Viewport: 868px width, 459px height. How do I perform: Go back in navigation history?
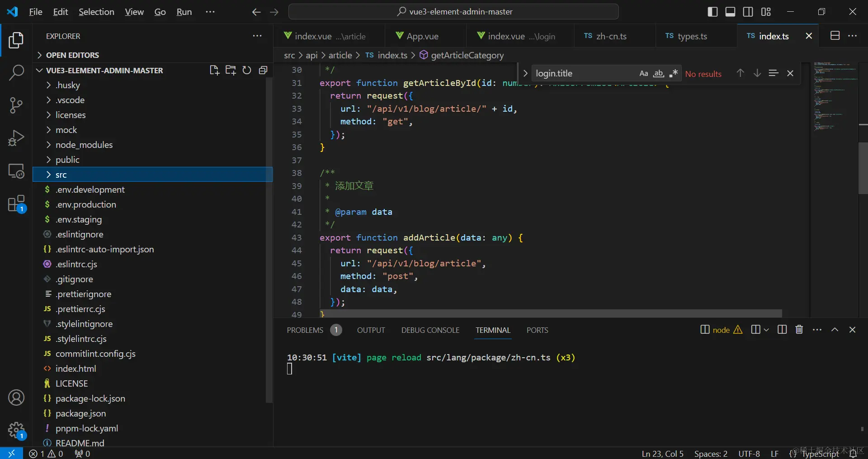(256, 12)
